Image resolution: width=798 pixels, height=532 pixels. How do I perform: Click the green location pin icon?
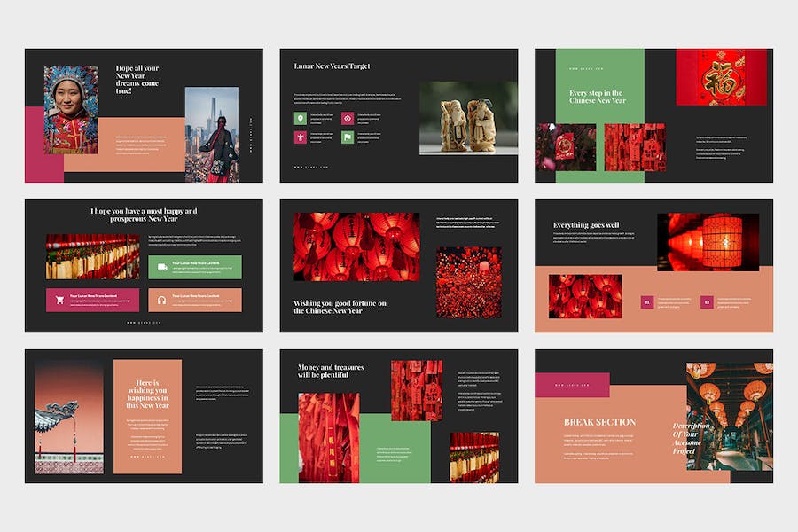click(301, 119)
